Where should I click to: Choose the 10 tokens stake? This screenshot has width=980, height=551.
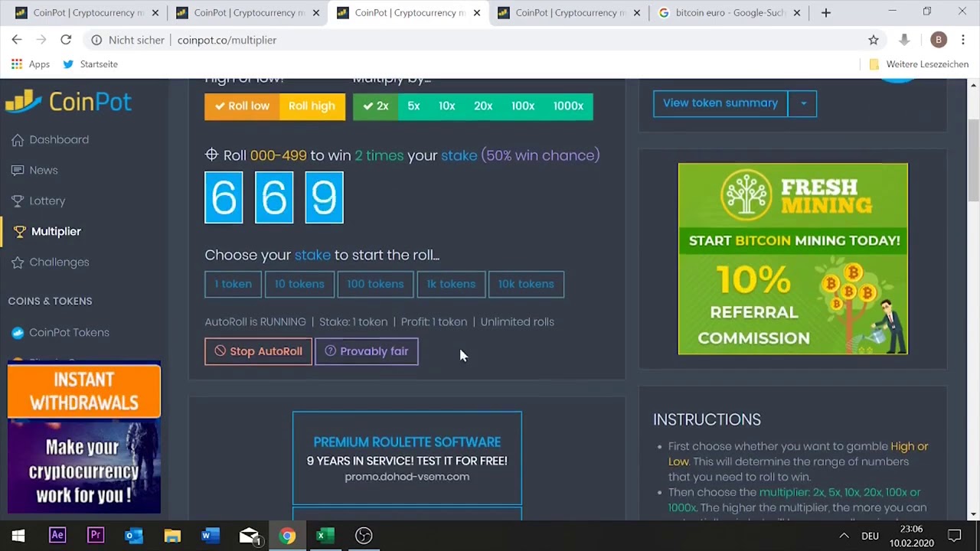coord(299,284)
